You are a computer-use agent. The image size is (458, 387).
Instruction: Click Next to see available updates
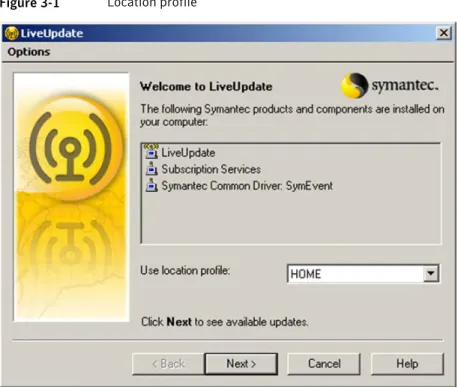[241, 364]
